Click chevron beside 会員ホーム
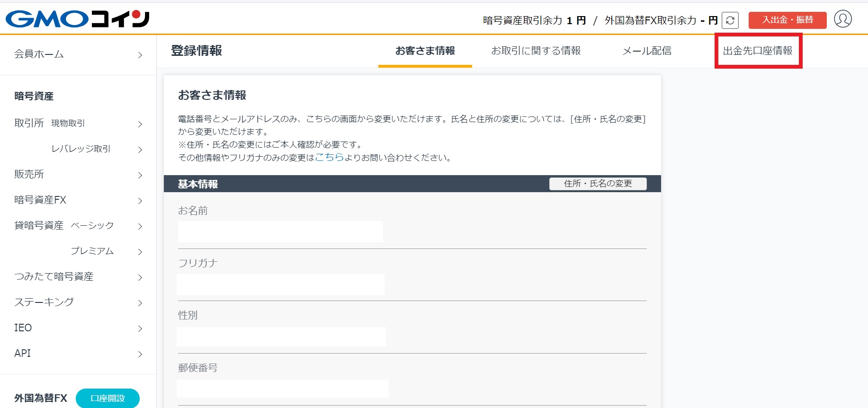The height and width of the screenshot is (408, 868). 140,55
